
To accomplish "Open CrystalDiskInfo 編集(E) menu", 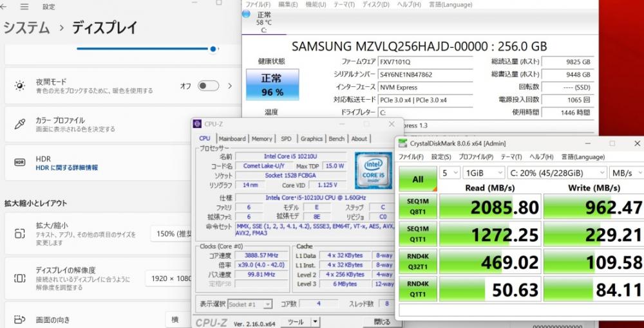I will (x=288, y=5).
